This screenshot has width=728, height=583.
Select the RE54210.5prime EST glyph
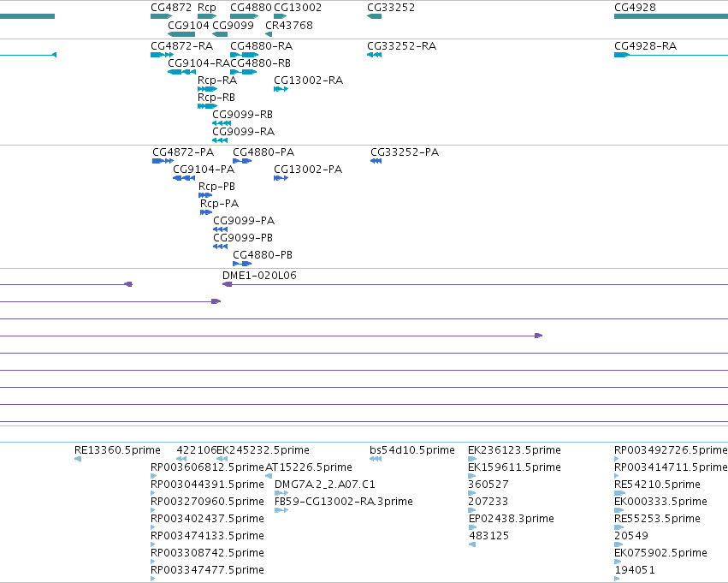(x=620, y=493)
